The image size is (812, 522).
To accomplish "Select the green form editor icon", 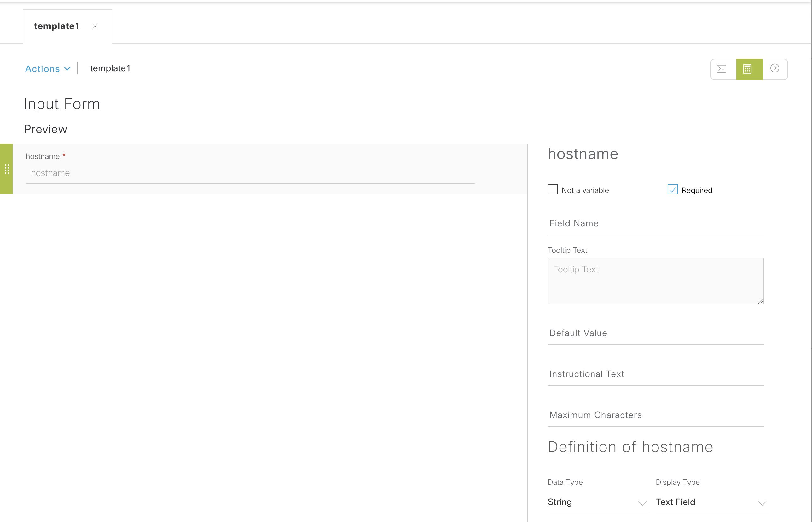I will pyautogui.click(x=749, y=69).
